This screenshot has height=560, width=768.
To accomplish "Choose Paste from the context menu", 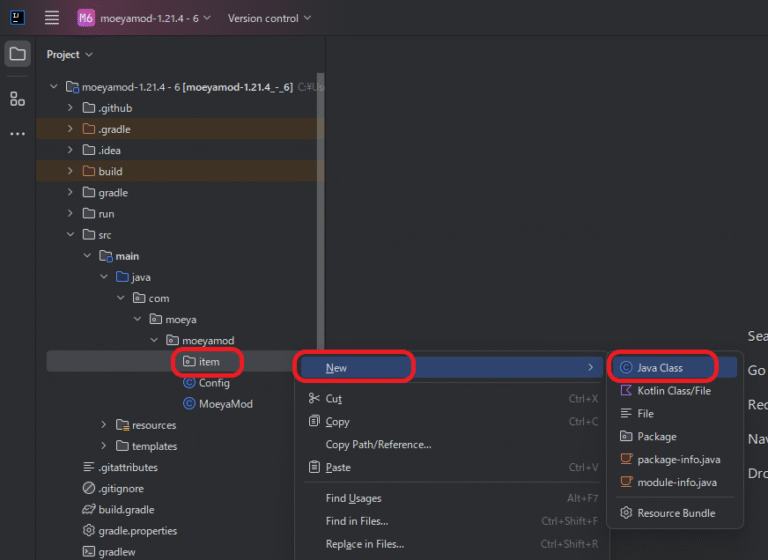I will click(x=451, y=467).
